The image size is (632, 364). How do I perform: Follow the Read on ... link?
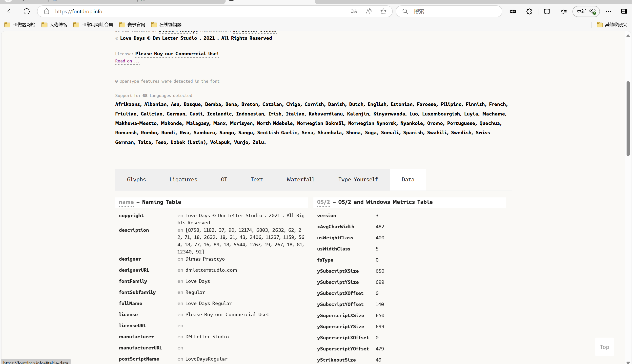coord(127,61)
